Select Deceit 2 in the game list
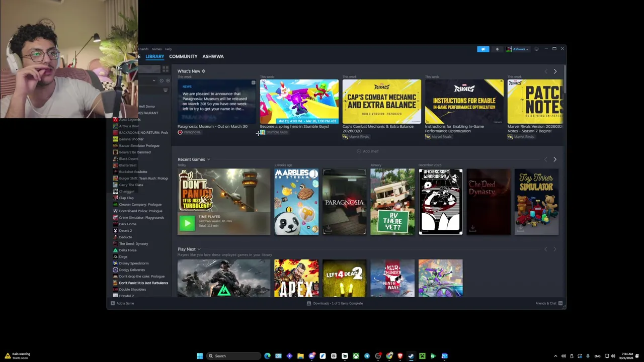 (x=140, y=231)
